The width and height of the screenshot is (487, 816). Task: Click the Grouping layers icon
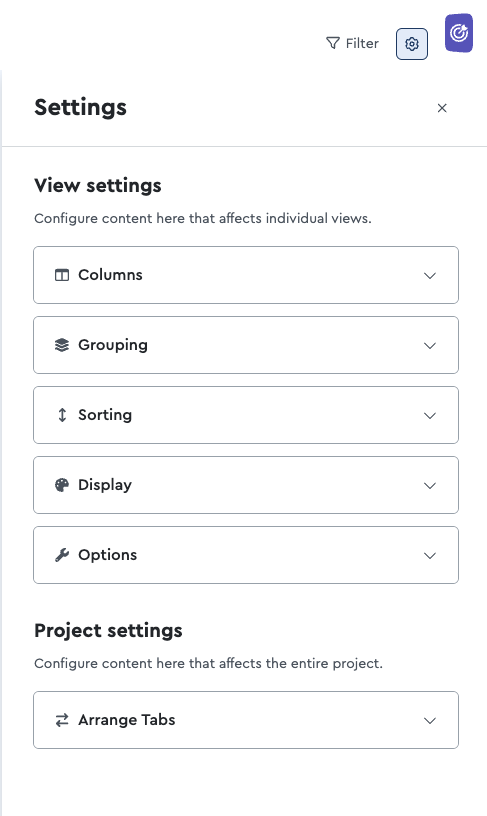coord(62,345)
